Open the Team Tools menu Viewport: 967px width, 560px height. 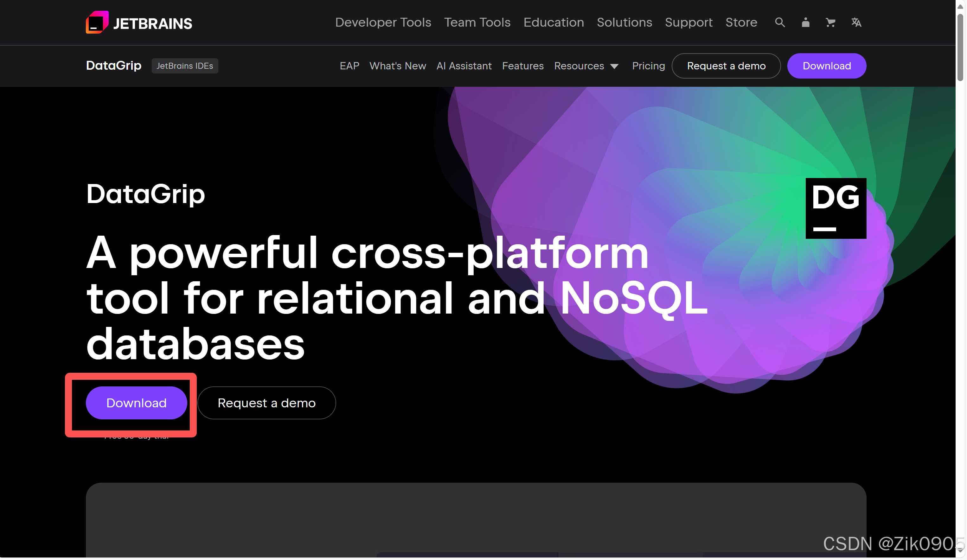(x=477, y=22)
